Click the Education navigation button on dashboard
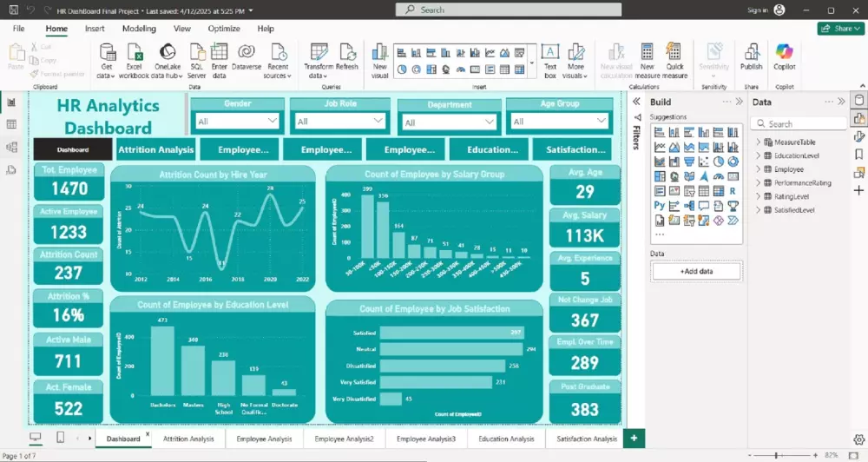The image size is (868, 462). (x=492, y=149)
